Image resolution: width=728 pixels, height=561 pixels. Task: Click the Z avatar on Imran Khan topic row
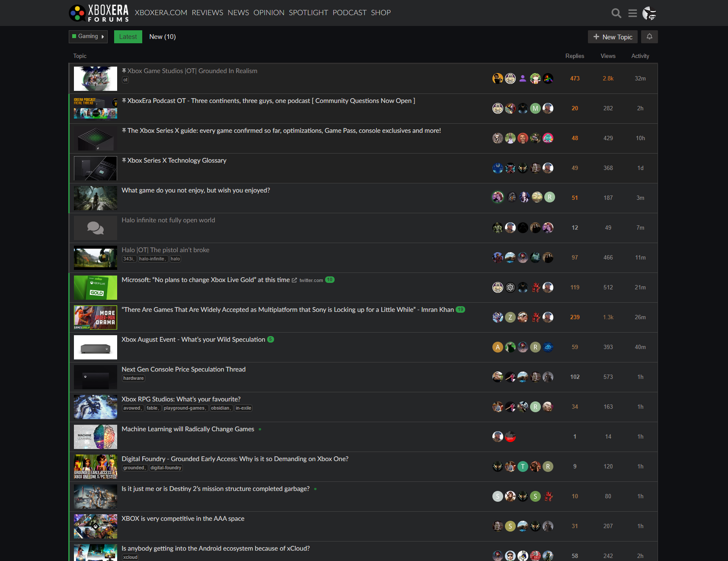tap(510, 317)
